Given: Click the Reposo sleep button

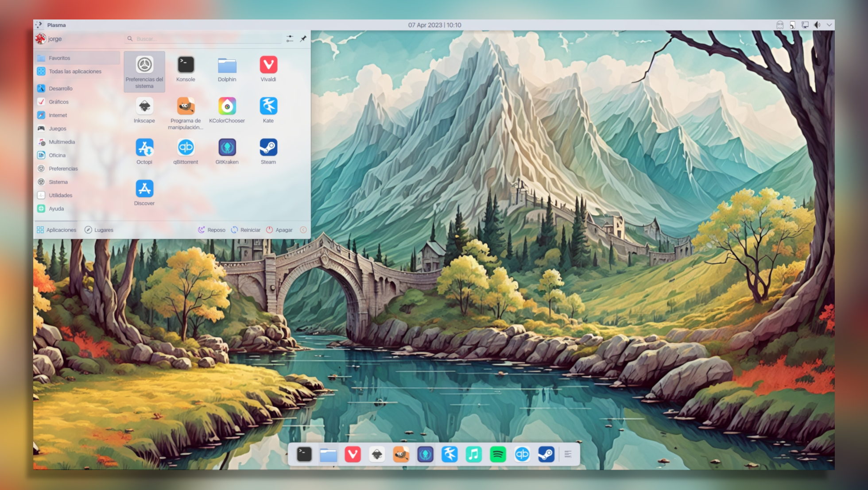Looking at the screenshot, I should tap(212, 230).
